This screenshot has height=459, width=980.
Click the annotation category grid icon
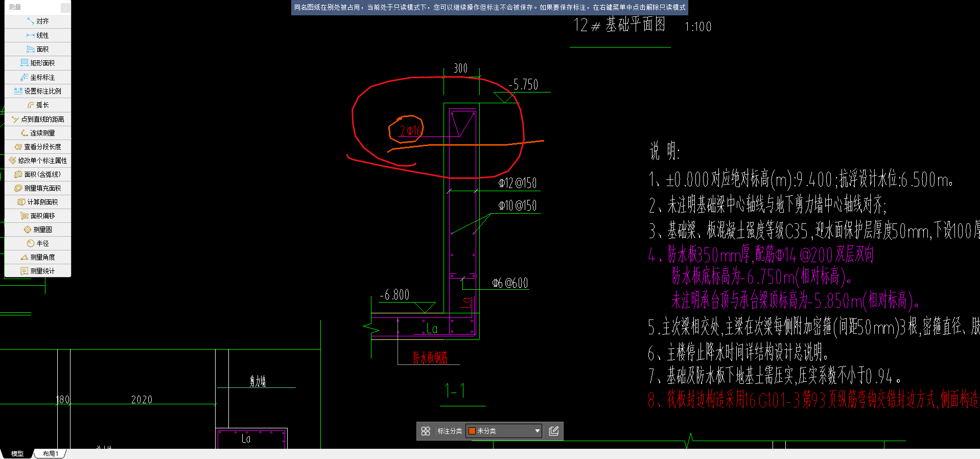point(426,431)
